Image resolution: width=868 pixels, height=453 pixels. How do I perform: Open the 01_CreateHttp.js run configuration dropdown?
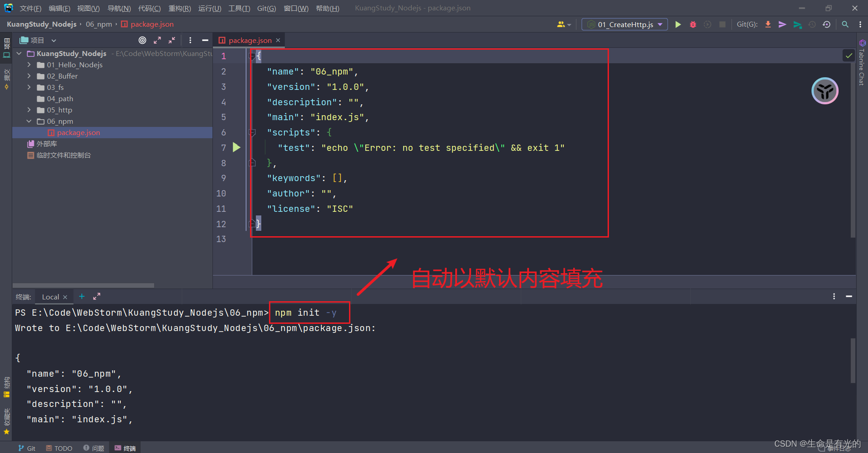625,24
